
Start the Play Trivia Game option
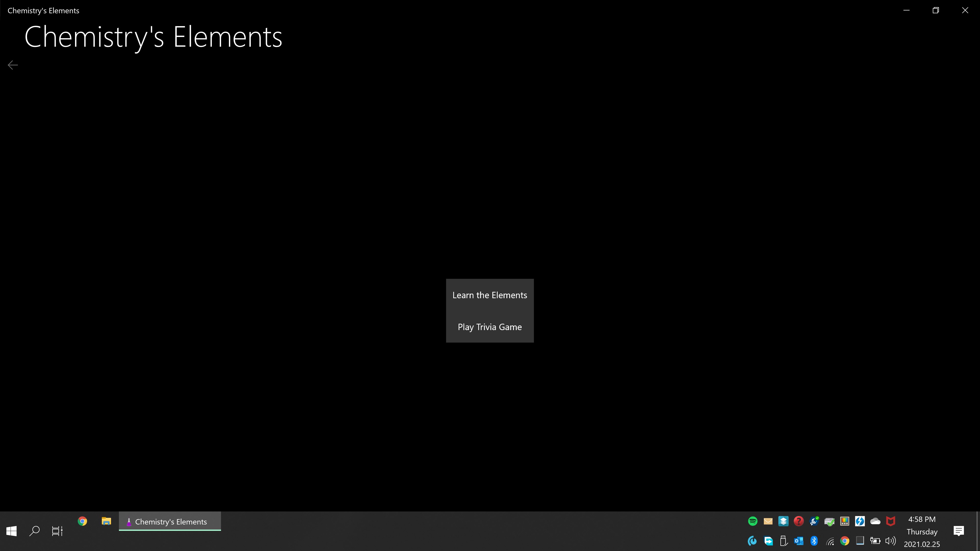coord(490,327)
